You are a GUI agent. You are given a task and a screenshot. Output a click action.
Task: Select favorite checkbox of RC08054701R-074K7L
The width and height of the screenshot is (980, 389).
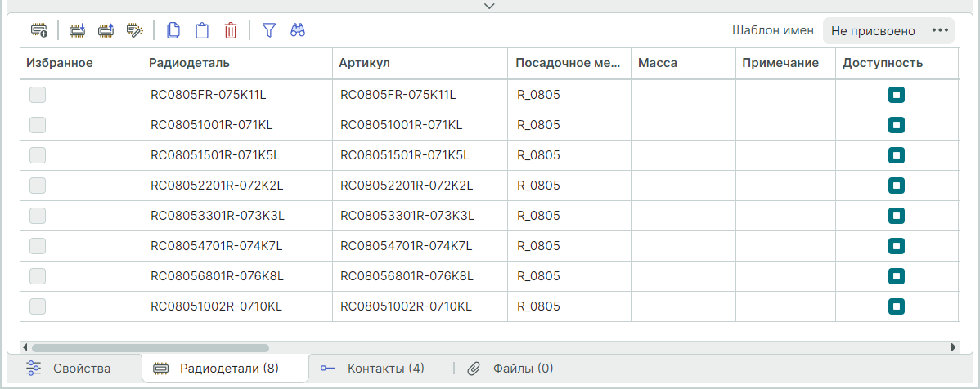coord(38,246)
